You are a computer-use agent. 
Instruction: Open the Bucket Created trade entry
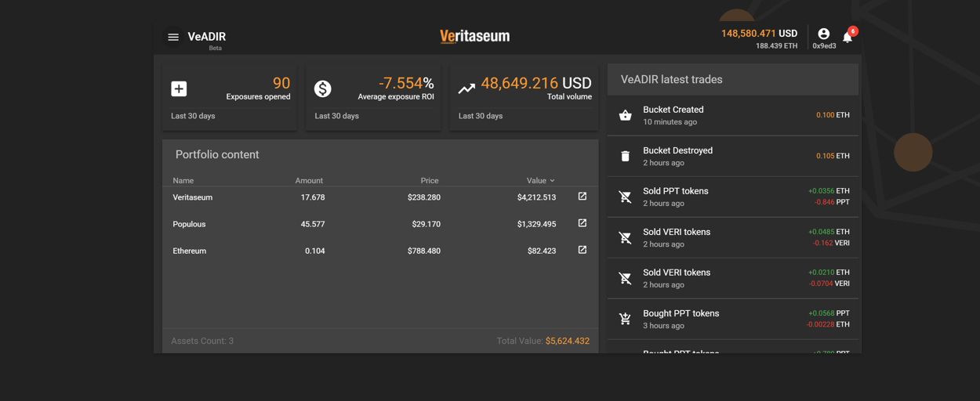tap(733, 115)
